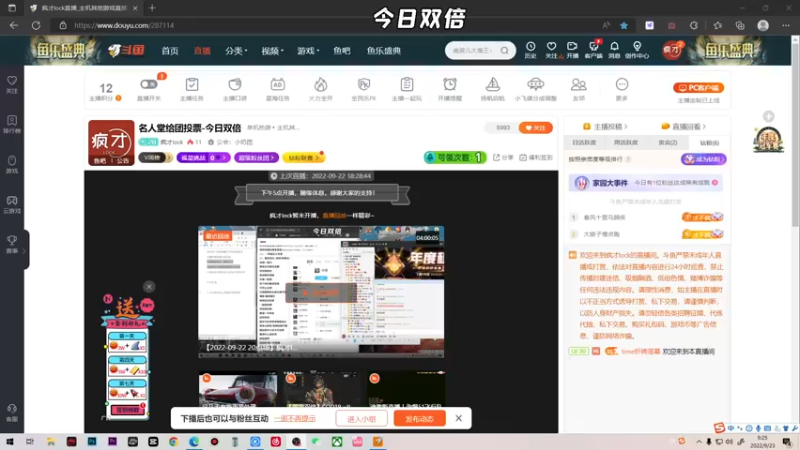Open the 创作中心 lightbulb icon
Image resolution: width=800 pixels, height=450 pixels.
click(637, 50)
